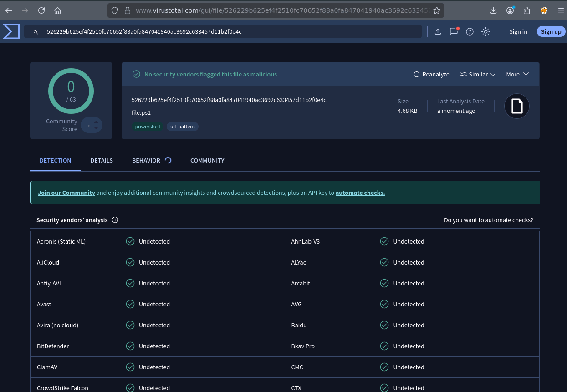Follow the Join our Community link
This screenshot has height=392, width=567.
(x=66, y=193)
